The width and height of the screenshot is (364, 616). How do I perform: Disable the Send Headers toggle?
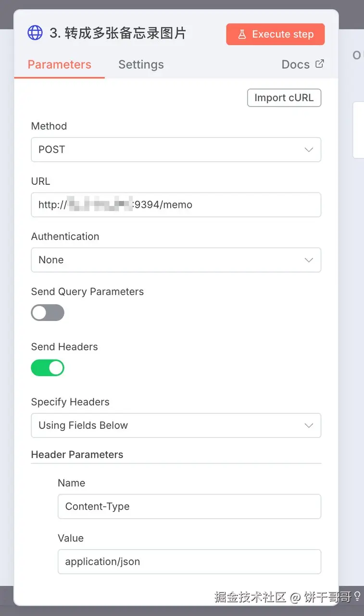coord(48,368)
